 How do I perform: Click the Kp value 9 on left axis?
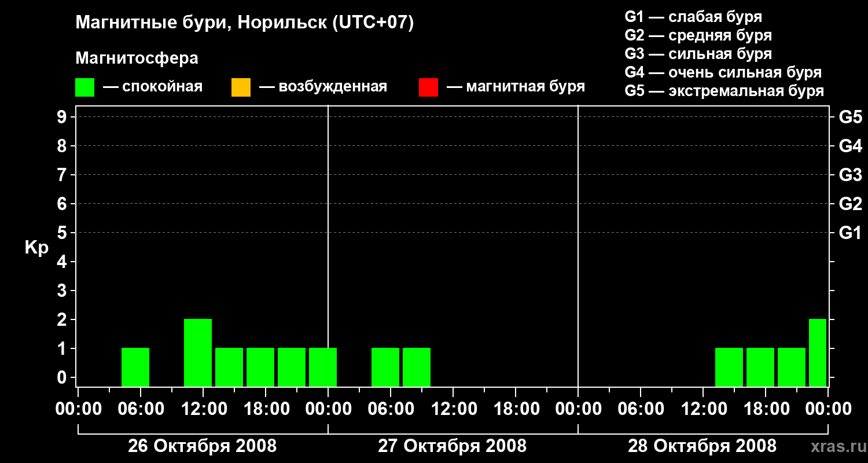click(x=62, y=117)
